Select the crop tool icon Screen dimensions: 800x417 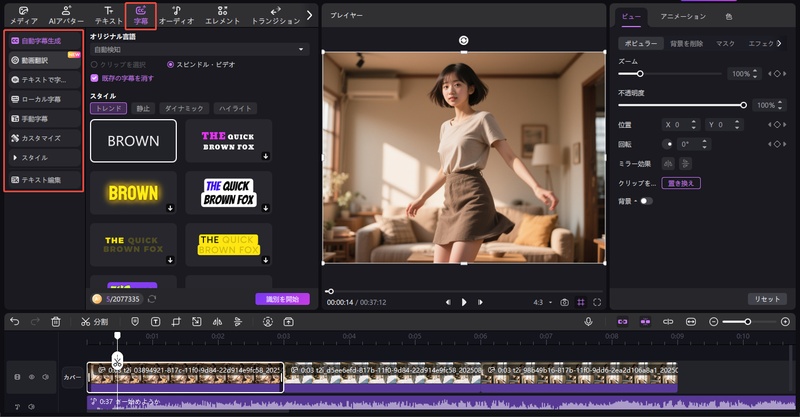[x=176, y=322]
